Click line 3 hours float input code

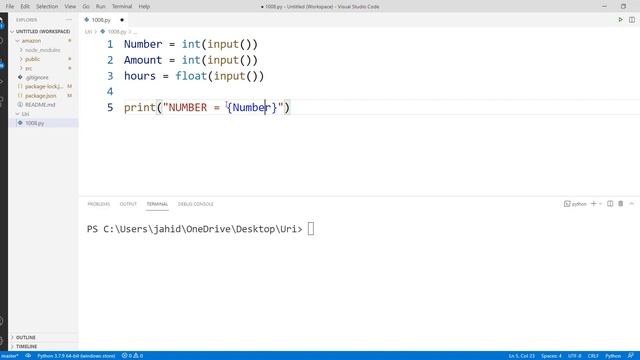click(x=194, y=76)
